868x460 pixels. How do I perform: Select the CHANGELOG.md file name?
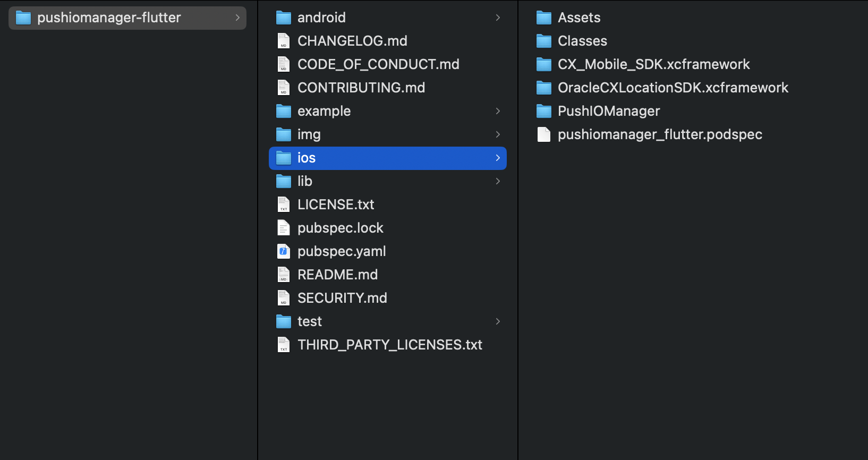352,41
